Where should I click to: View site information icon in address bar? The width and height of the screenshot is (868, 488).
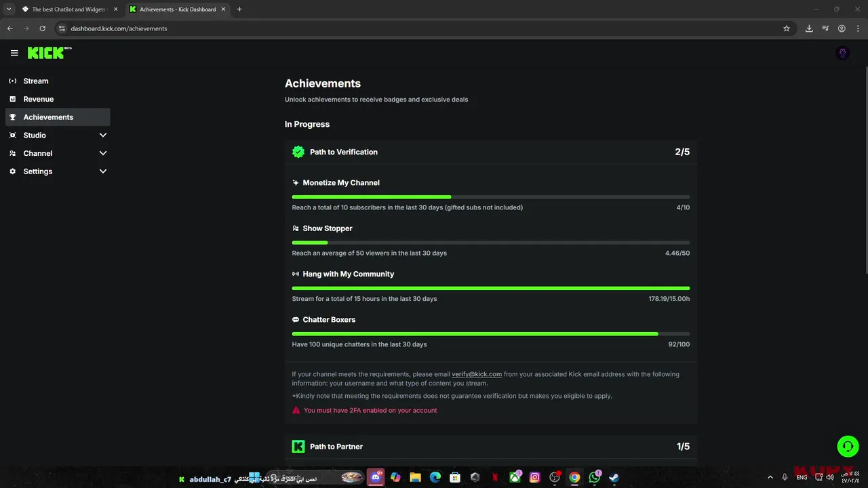point(62,28)
